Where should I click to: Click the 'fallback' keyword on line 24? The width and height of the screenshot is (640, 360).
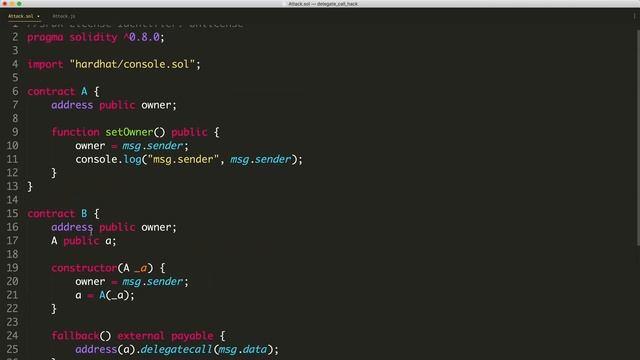point(76,336)
